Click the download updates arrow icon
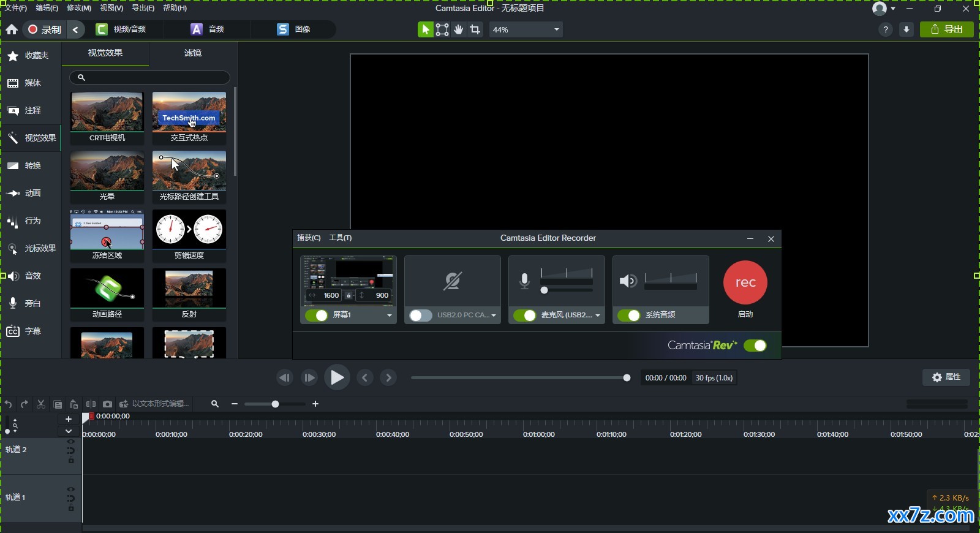 click(907, 29)
